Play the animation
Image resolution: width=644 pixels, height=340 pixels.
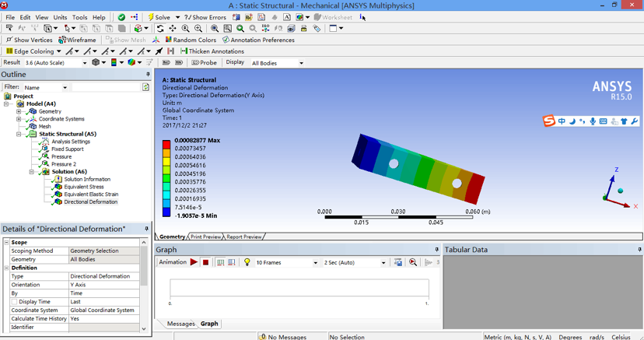click(194, 262)
